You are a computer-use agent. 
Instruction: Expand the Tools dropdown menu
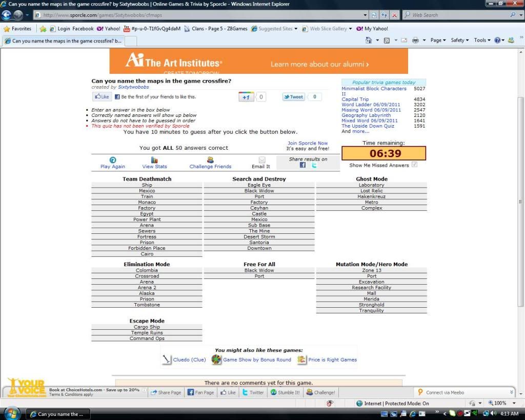click(482, 40)
